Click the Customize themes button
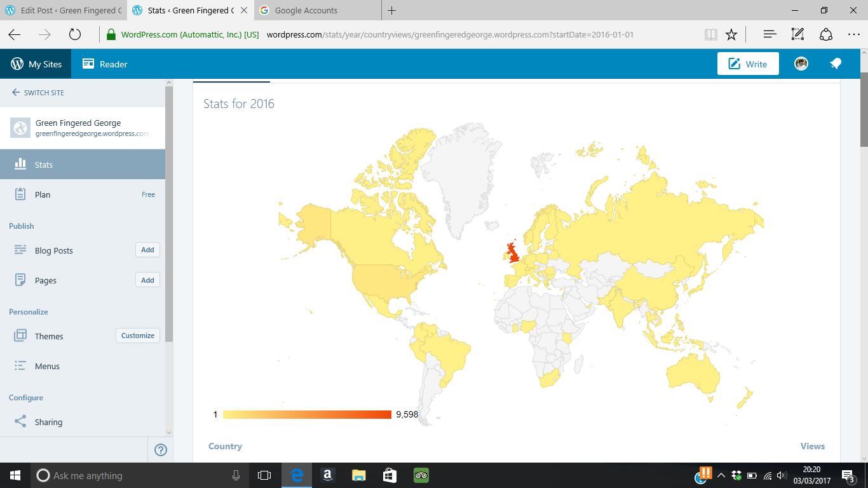Image resolution: width=868 pixels, height=488 pixels. [x=138, y=335]
